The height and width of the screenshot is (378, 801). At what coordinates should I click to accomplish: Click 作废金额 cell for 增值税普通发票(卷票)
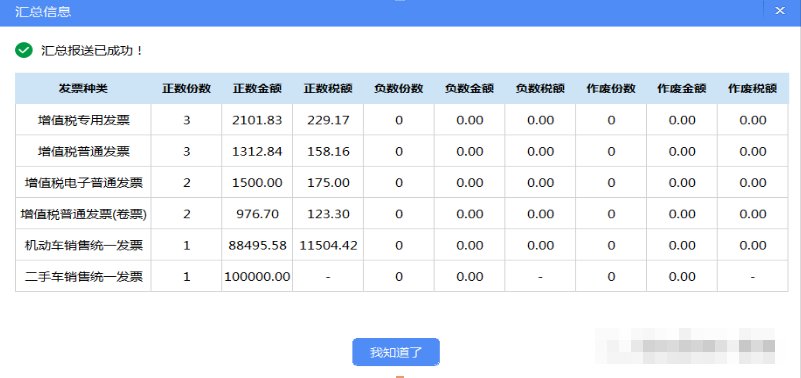(682, 214)
